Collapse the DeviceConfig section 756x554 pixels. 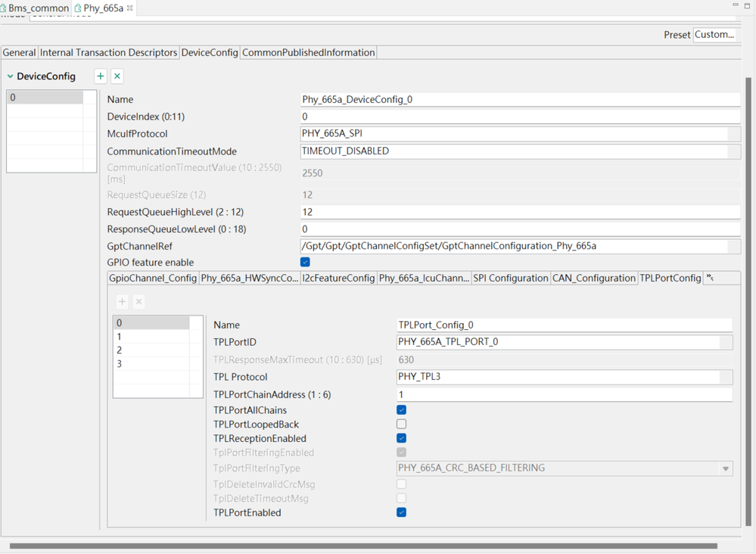10,76
